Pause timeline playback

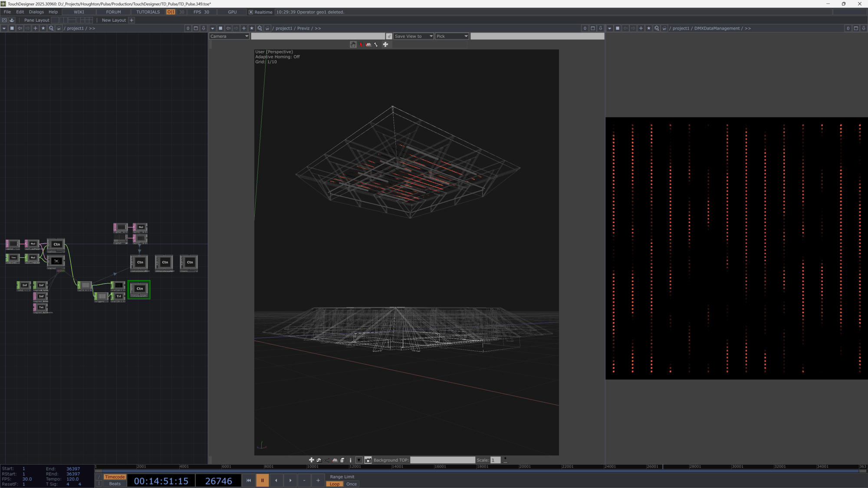[x=262, y=480]
